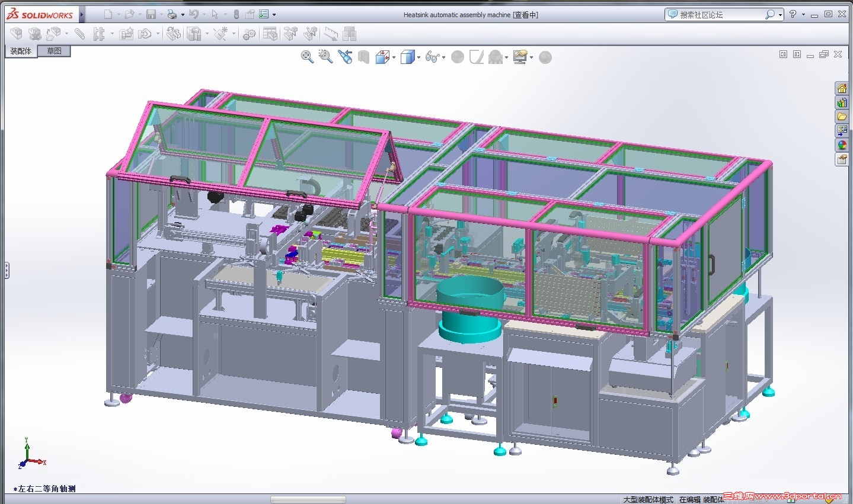Expand the Move Component dropdown arrow
The image size is (853, 504).
158,34
